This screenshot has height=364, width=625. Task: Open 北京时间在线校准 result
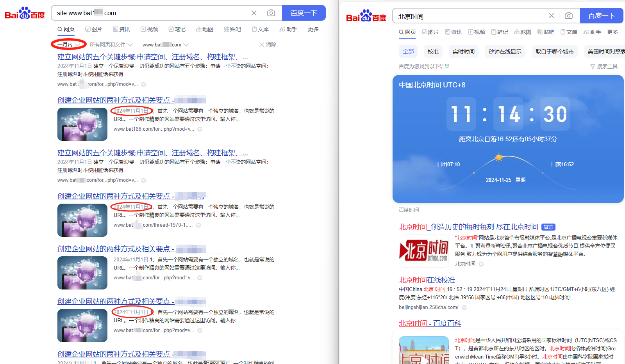(x=427, y=280)
